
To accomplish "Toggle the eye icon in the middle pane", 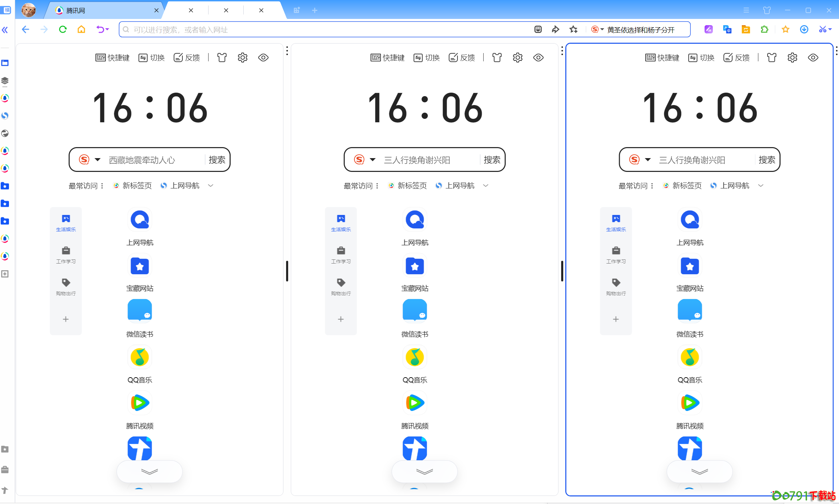I will tap(538, 58).
